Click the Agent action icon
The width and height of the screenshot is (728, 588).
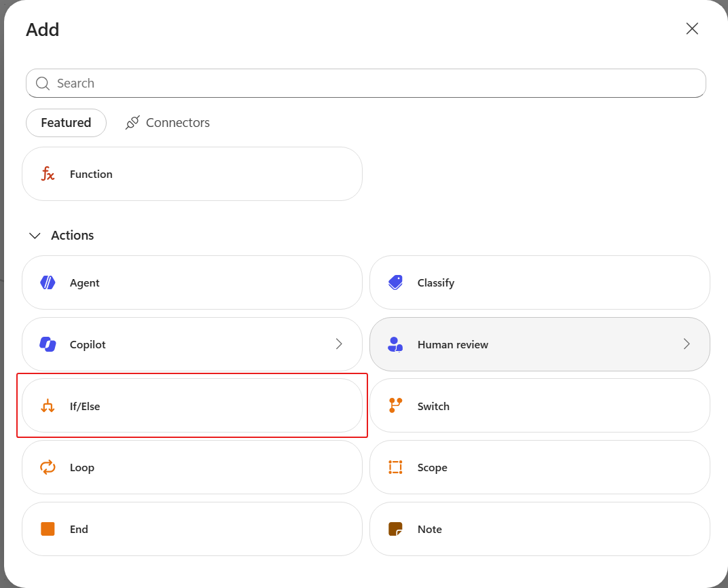(48, 282)
